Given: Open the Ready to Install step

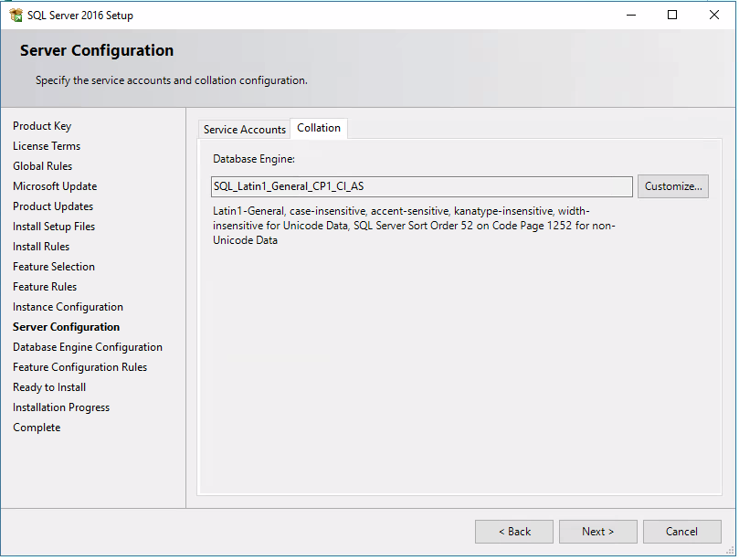Looking at the screenshot, I should click(x=48, y=387).
